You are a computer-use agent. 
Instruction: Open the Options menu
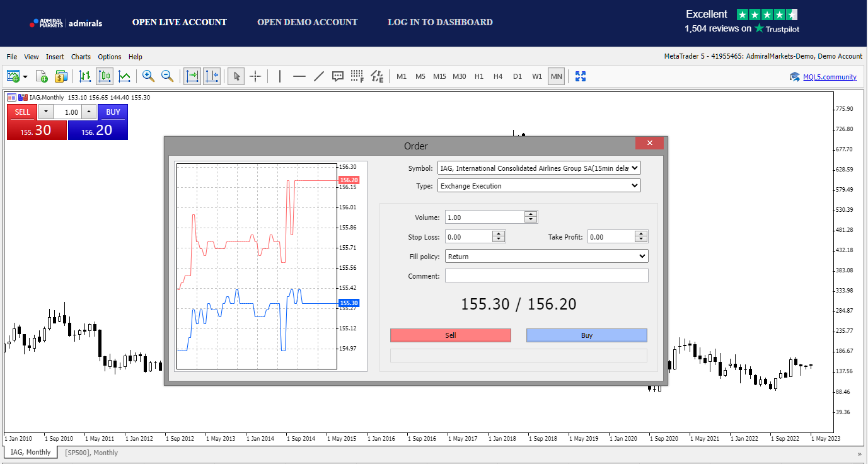(110, 57)
